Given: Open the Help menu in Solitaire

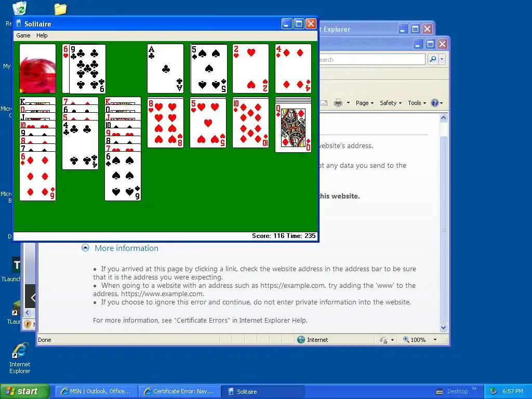Looking at the screenshot, I should [x=42, y=35].
